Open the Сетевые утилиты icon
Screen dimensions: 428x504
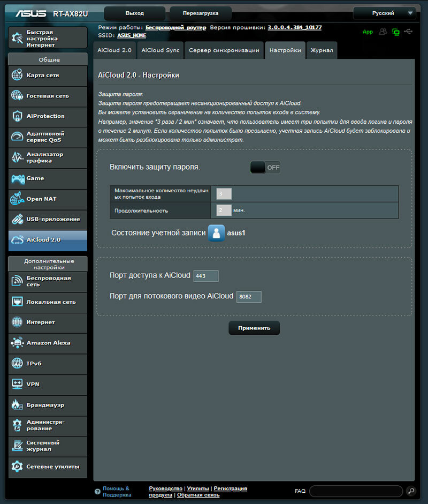(x=17, y=466)
